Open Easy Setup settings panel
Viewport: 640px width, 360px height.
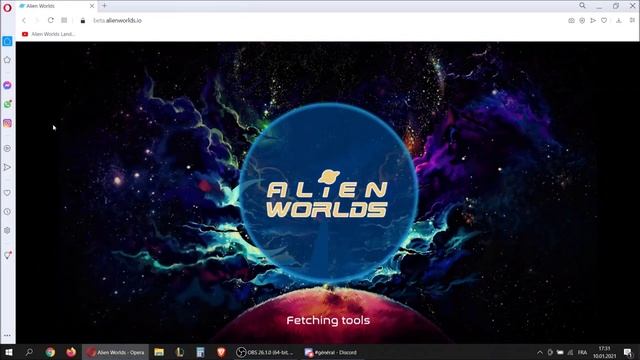[x=632, y=20]
